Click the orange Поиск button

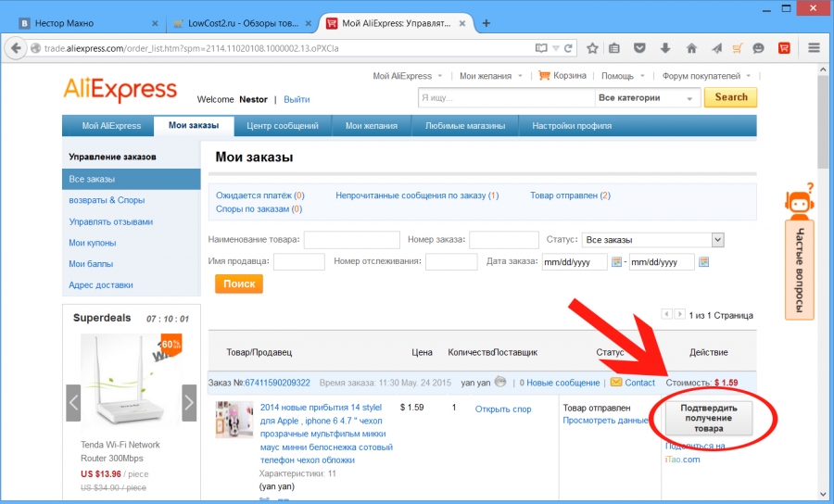tap(239, 283)
